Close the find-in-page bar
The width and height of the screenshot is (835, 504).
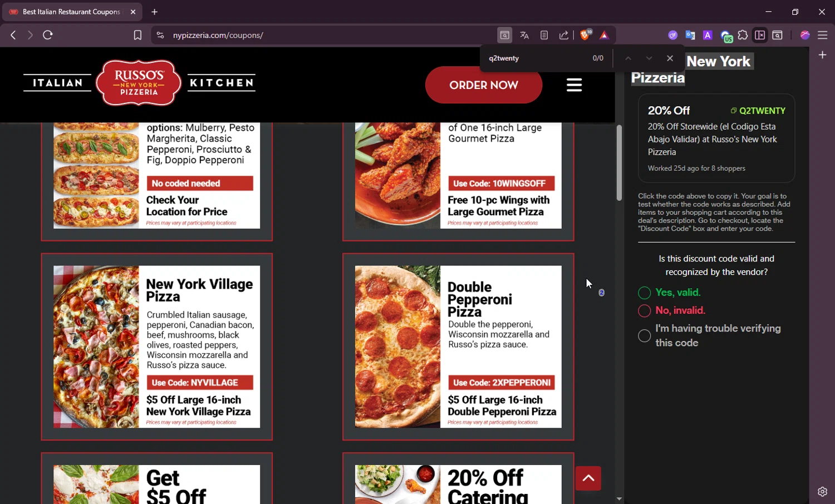coord(670,58)
